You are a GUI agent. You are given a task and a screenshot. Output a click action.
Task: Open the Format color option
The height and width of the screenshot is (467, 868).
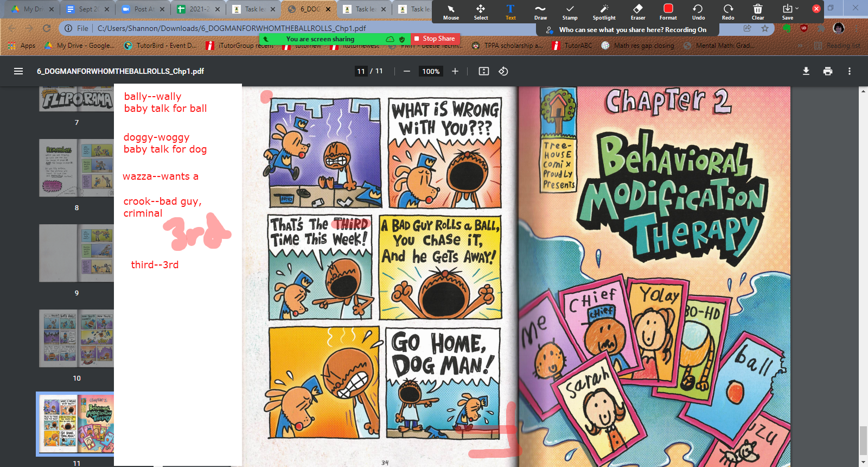coord(668,12)
